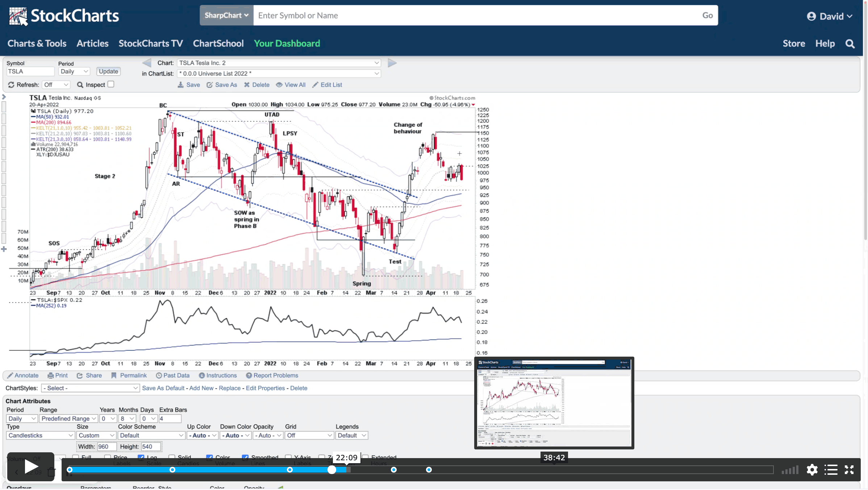Toggle Y-Axis Labels checkbox

tap(288, 457)
